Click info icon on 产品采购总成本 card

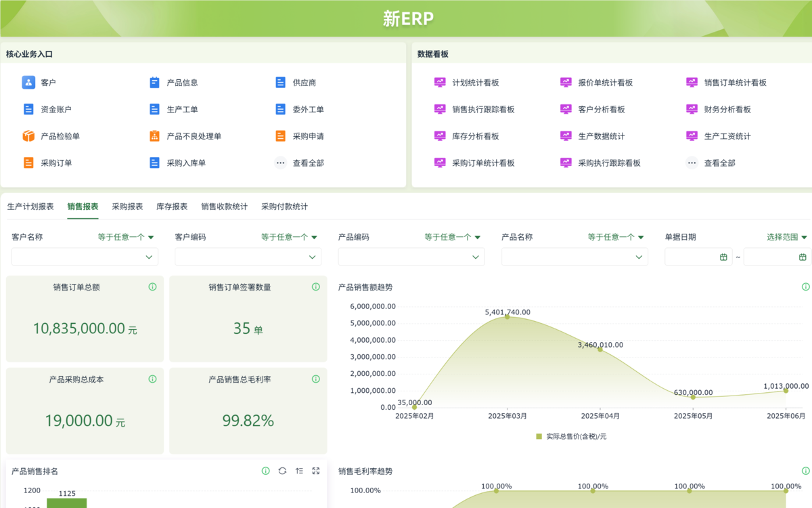tap(152, 379)
